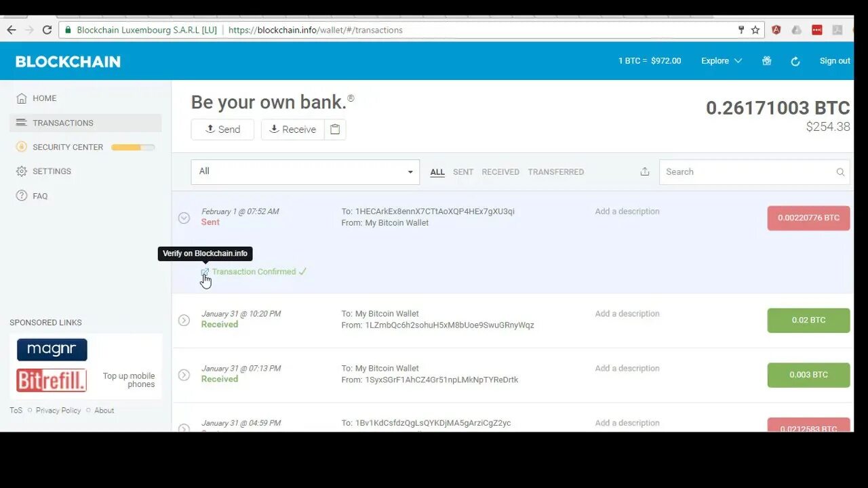Click address 1SyxSGrF1AhCZ4Gr51npLMkNpTYReDrtk
Screen dimensions: 868x488
(x=441, y=380)
